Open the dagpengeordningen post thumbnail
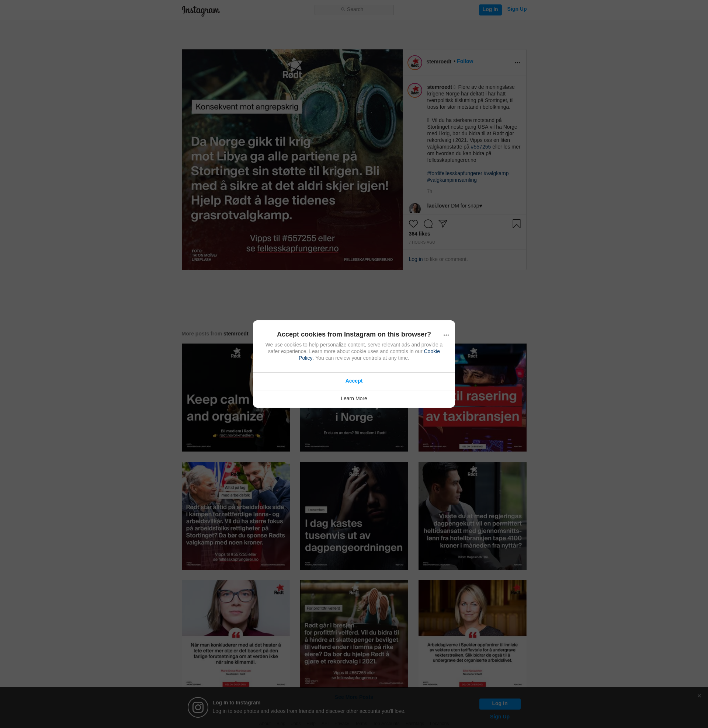The image size is (708, 728). (x=354, y=516)
